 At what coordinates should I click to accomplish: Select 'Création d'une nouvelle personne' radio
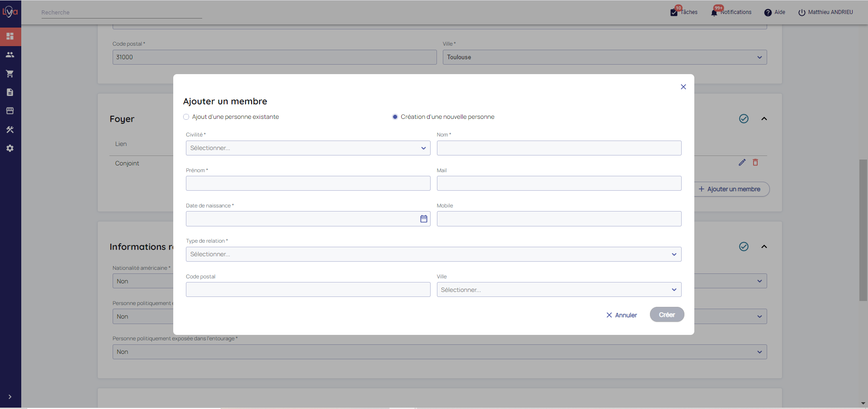point(395,117)
